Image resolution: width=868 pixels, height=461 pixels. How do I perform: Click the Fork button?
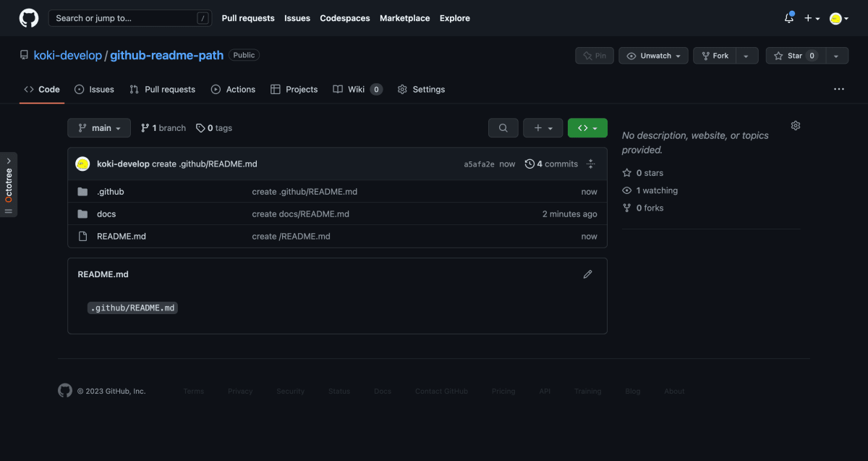coord(715,56)
